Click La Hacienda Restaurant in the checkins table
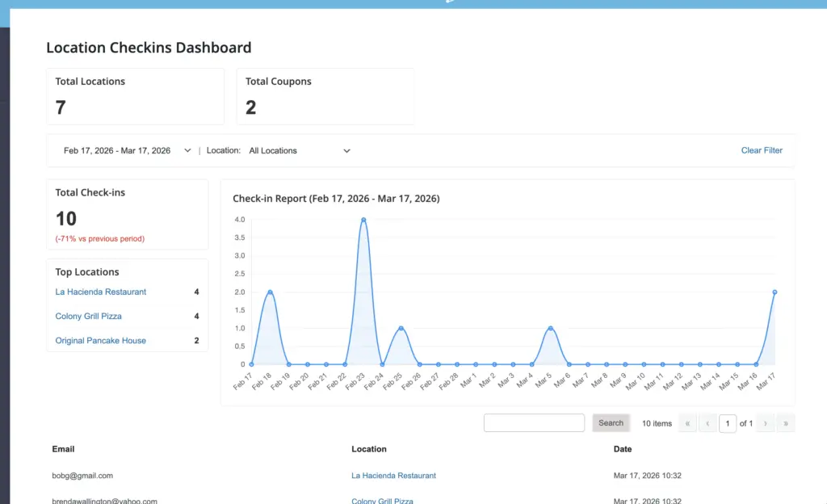827x504 pixels. click(393, 475)
